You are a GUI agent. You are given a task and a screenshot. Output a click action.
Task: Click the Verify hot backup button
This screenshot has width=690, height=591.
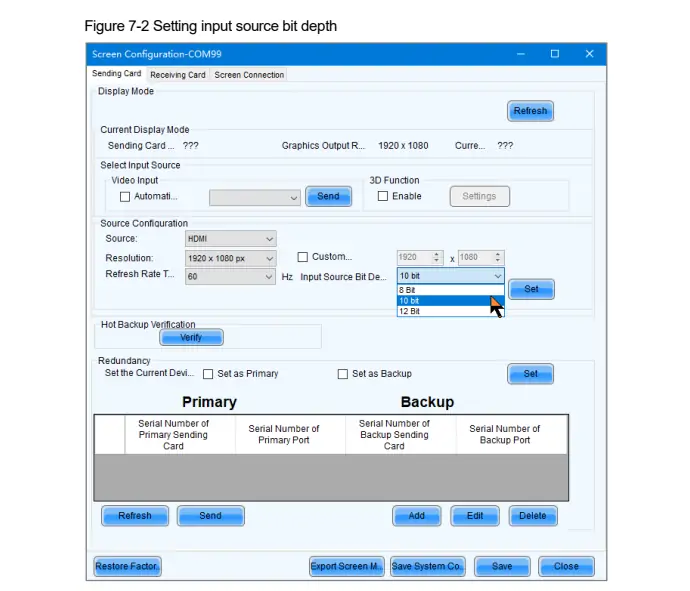[x=191, y=338]
